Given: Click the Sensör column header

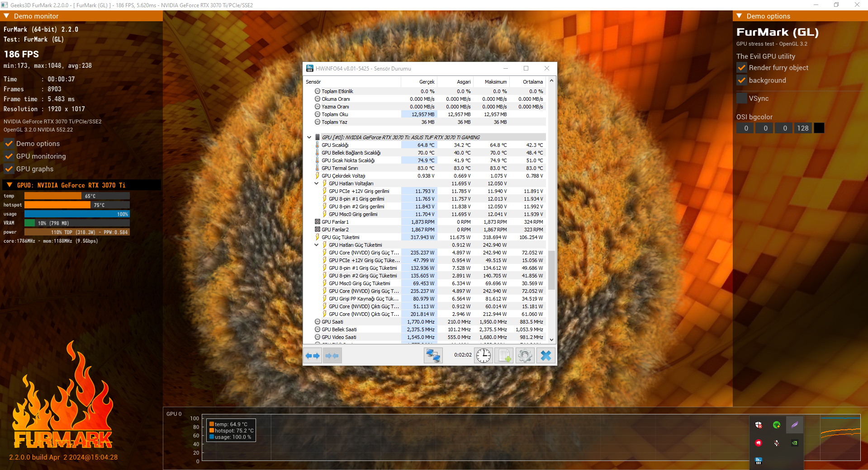Looking at the screenshot, I should click(352, 82).
